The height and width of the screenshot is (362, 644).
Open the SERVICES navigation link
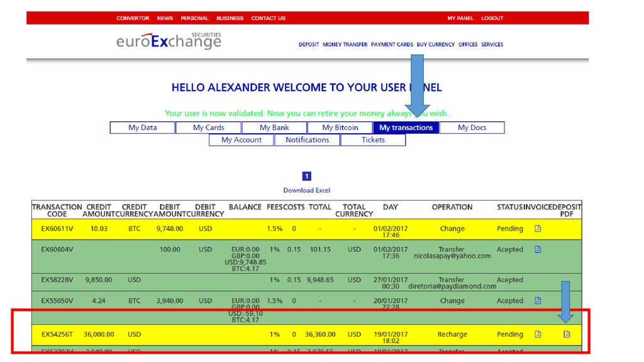click(x=492, y=45)
